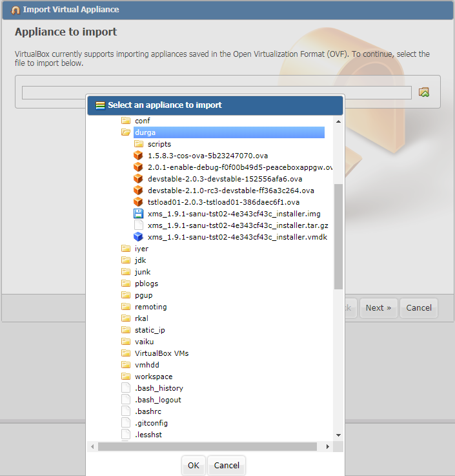455x476 pixels.
Task: Click the floppy disk icon for installer.img
Action: 137,214
